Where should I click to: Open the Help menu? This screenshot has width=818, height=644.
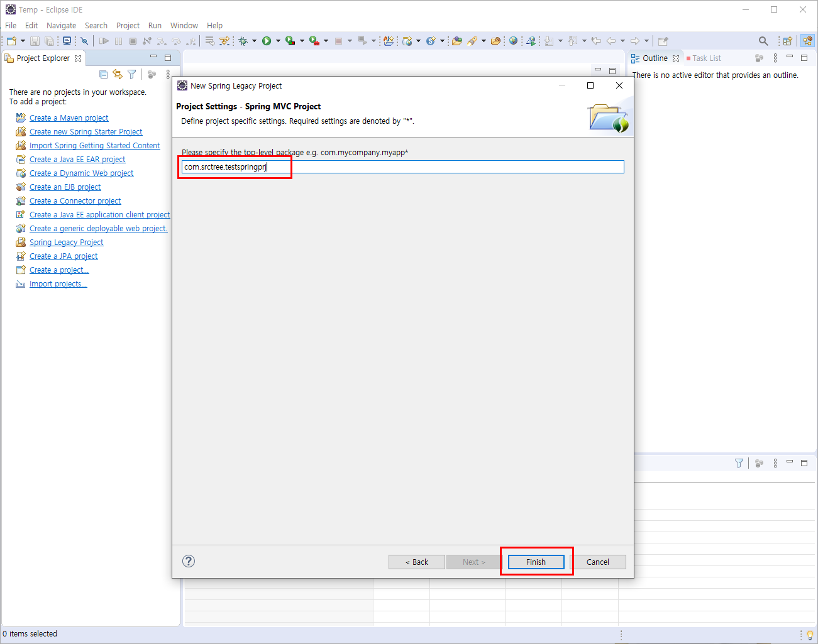(x=214, y=25)
